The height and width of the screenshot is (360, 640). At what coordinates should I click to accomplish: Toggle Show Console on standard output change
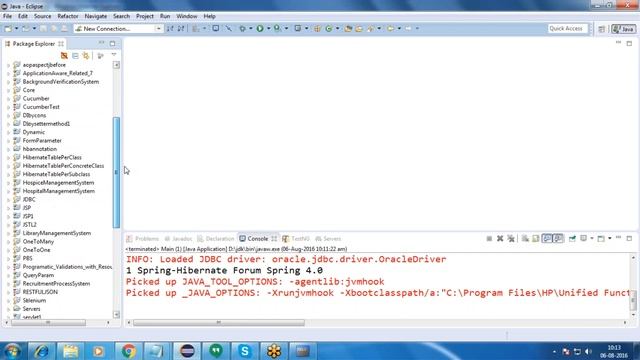click(x=547, y=238)
